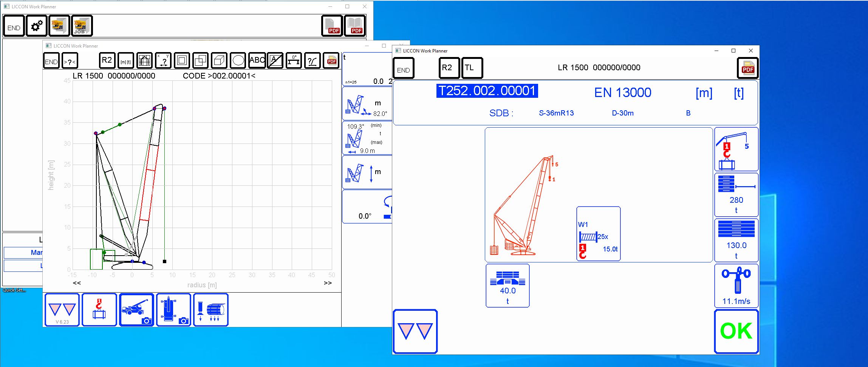868x367 pixels.
Task: Select the 280 t counterweight icon
Action: (x=736, y=194)
